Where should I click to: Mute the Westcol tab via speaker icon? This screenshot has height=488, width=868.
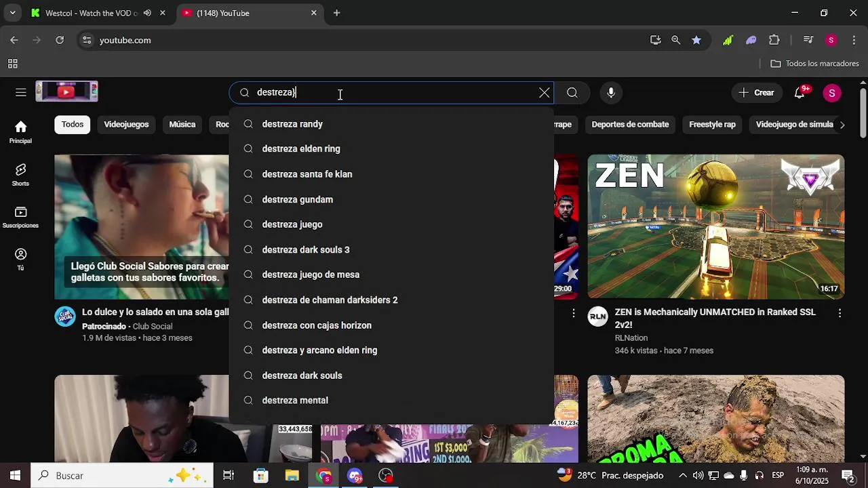[147, 13]
